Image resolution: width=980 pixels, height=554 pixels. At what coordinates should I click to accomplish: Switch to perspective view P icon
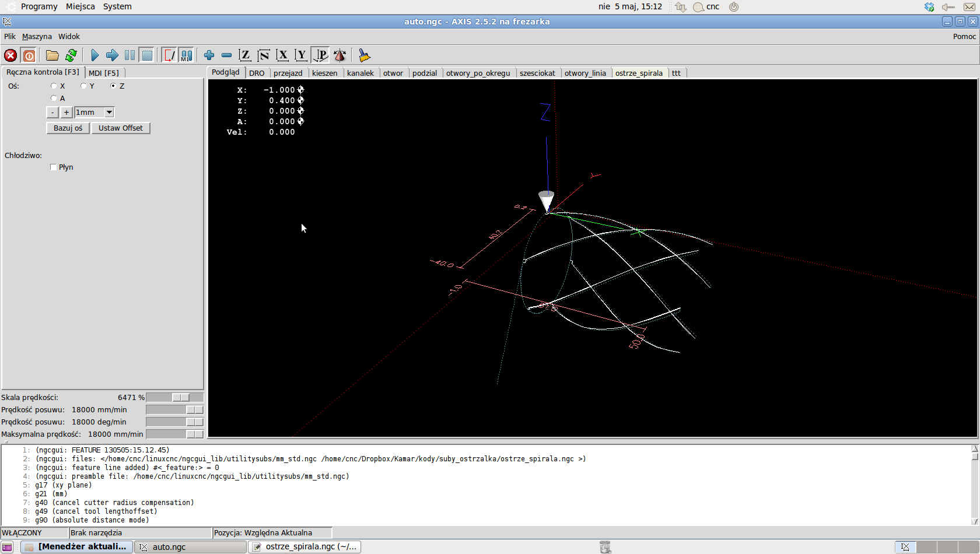321,55
